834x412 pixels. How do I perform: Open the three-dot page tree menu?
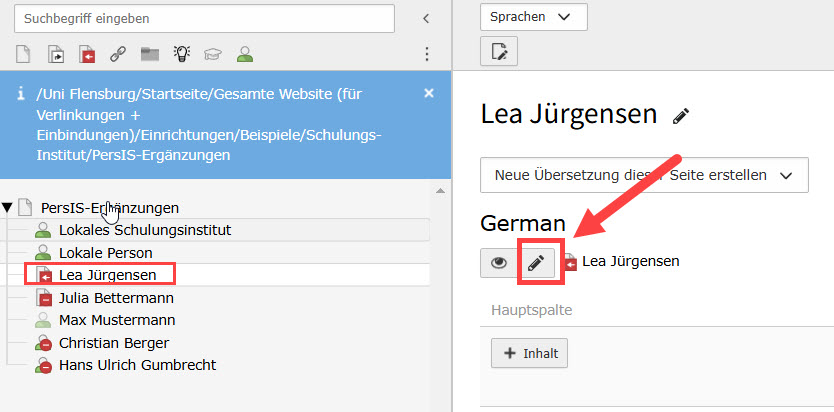pos(427,54)
